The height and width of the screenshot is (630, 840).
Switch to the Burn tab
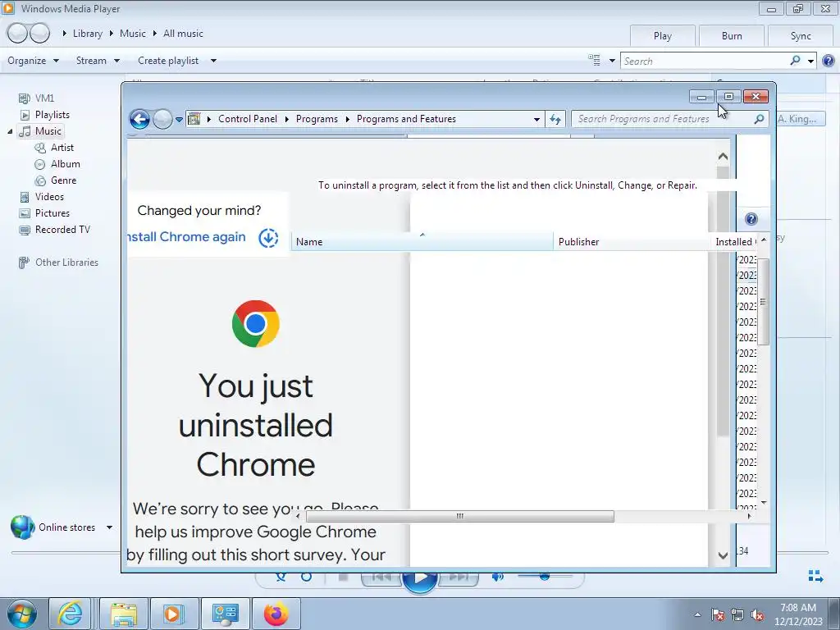(731, 36)
